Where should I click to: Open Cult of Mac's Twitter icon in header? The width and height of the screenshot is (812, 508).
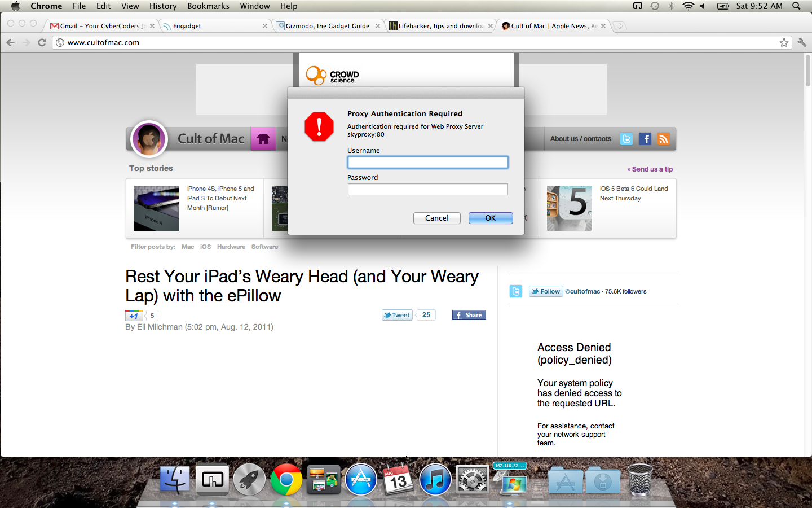coord(626,139)
